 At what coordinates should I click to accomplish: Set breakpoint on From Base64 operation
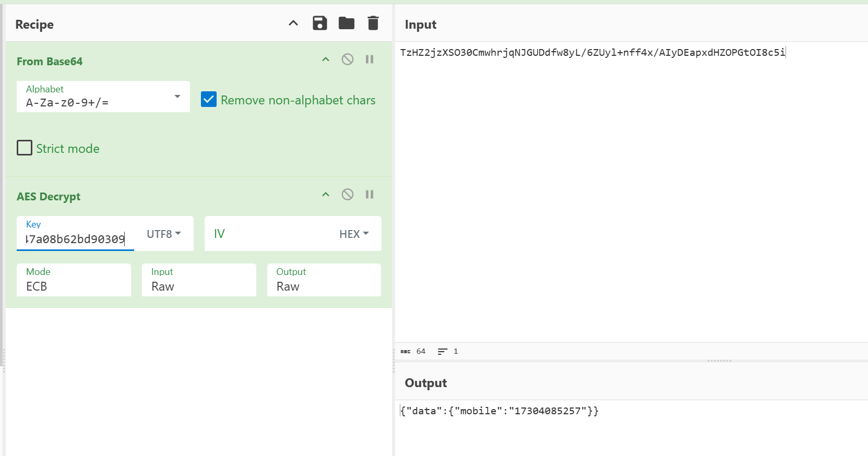pyautogui.click(x=370, y=59)
